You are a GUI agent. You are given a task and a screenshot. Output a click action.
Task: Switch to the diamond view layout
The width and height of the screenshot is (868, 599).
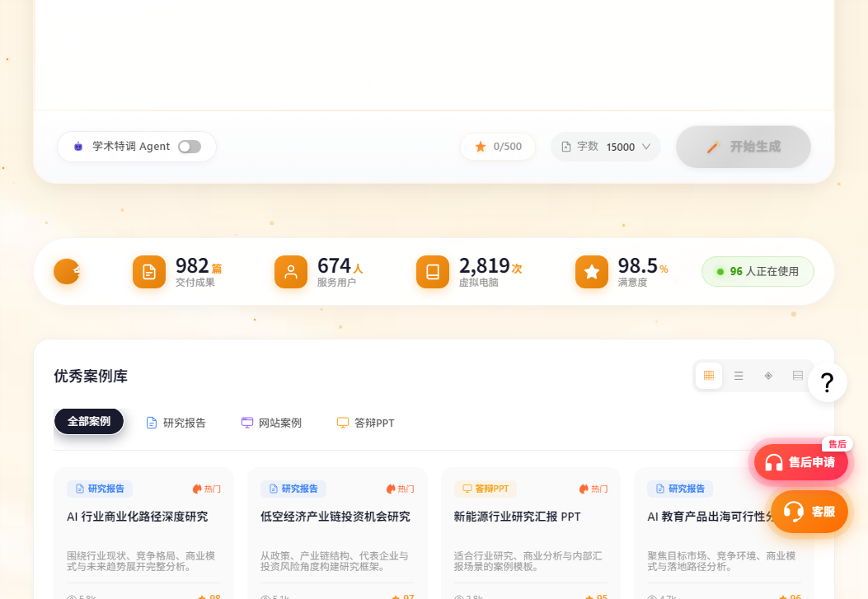(x=768, y=376)
